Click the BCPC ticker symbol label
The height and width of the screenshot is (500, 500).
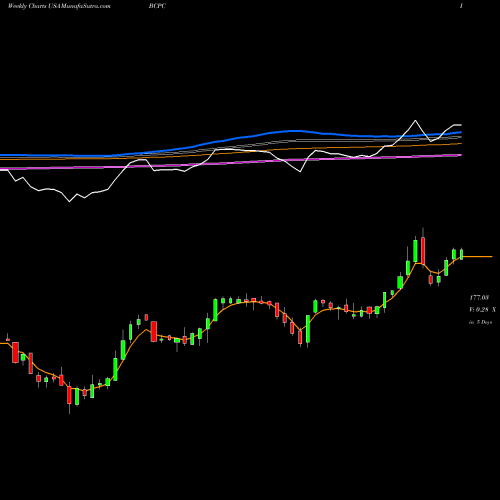pos(157,6)
